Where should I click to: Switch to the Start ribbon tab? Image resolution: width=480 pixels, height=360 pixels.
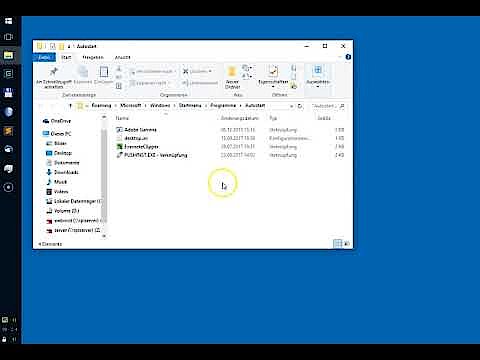click(66, 57)
